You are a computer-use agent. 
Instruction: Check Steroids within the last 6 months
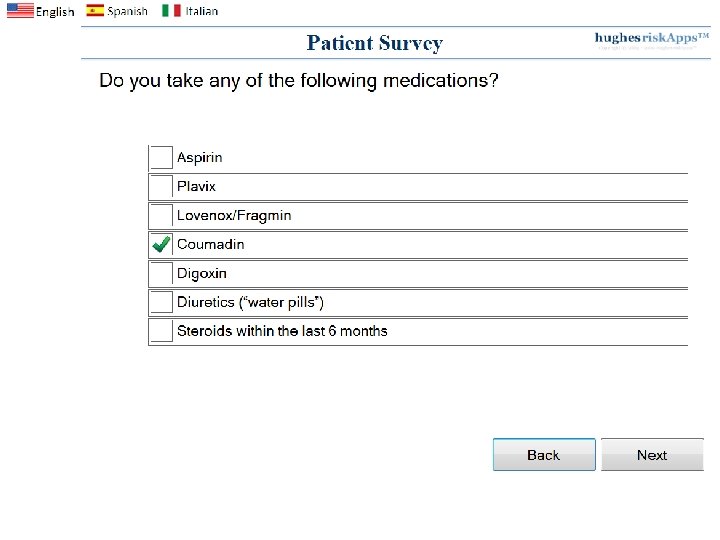161,331
